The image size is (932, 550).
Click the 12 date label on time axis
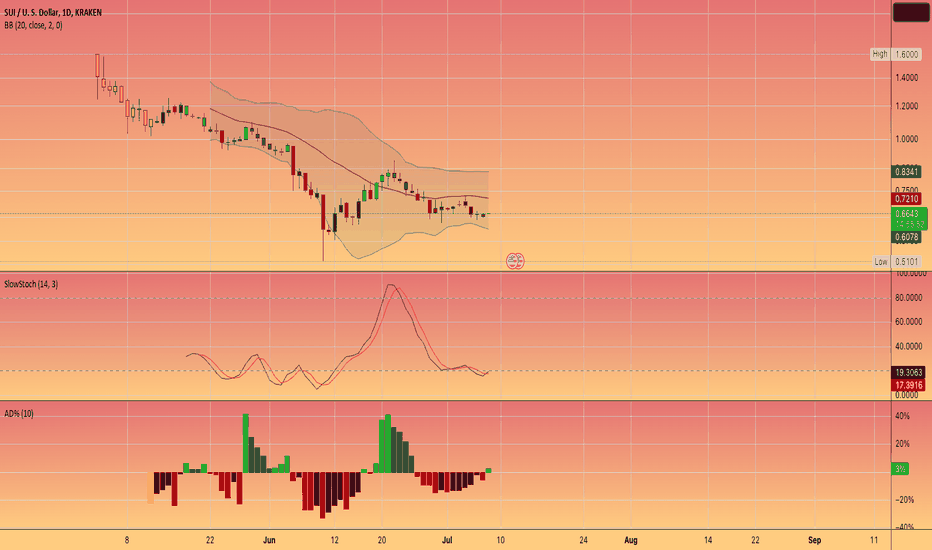point(335,540)
